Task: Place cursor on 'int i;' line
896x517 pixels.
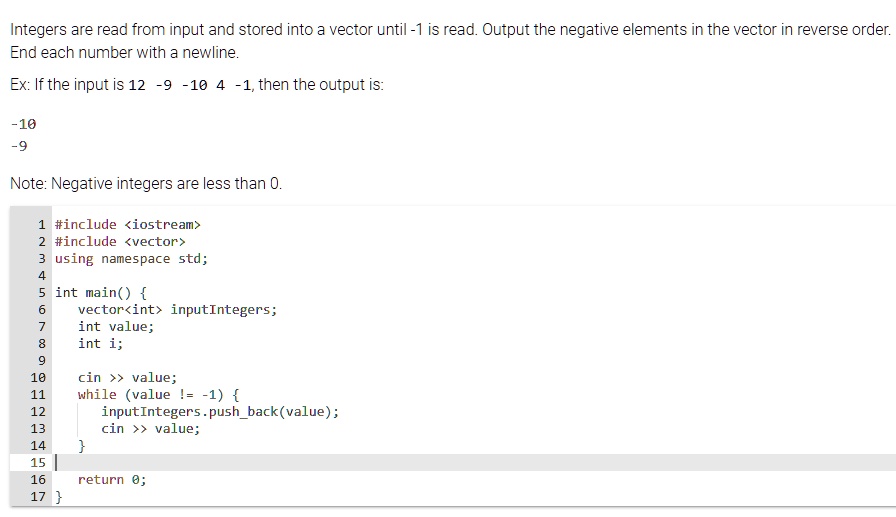Action: 100,343
